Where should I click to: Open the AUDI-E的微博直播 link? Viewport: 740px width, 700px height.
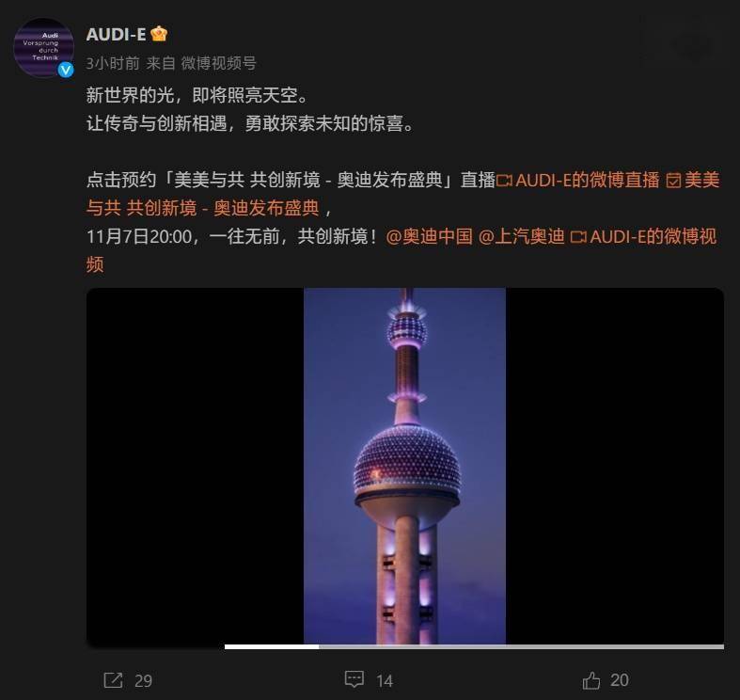588,180
